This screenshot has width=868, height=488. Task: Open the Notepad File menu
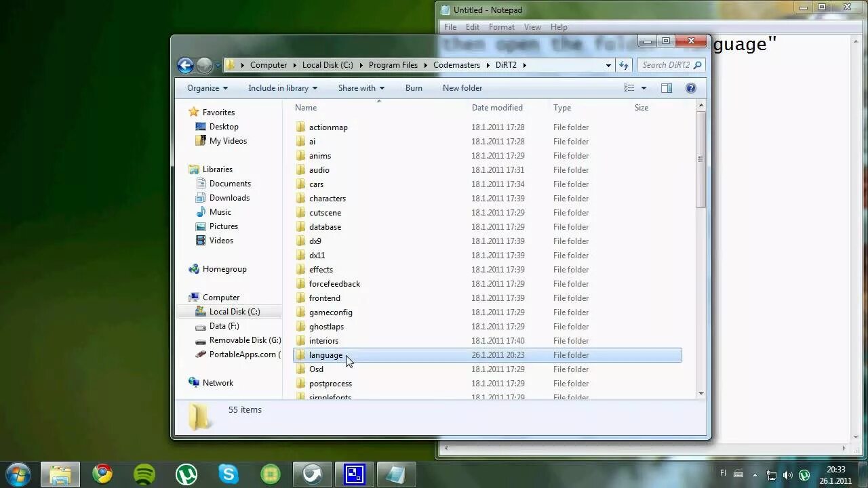450,27
